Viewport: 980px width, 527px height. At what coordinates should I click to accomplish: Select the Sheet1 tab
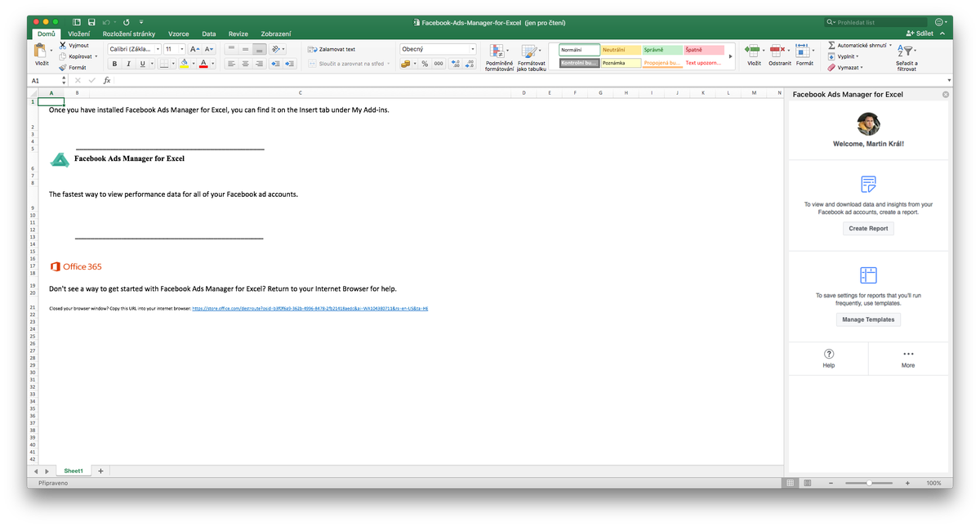point(73,471)
